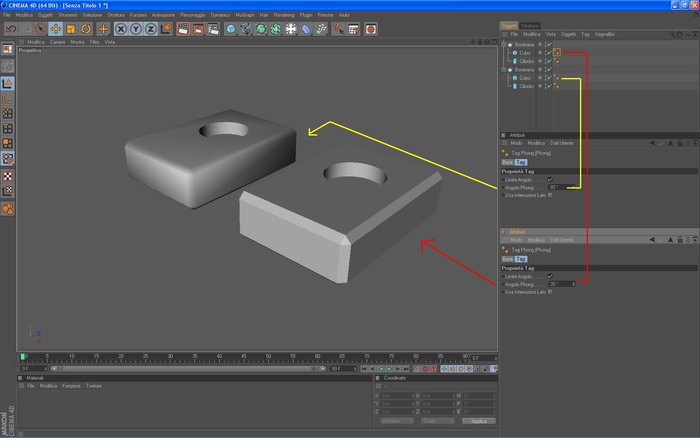This screenshot has height=438, width=700.
Task: Collapse the first Booleana tree item
Action: point(504,45)
